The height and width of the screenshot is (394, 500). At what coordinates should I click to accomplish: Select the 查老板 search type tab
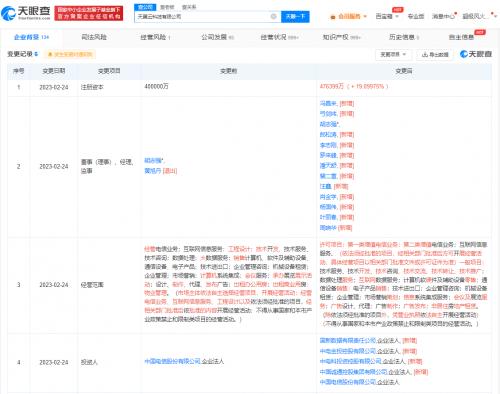click(167, 7)
